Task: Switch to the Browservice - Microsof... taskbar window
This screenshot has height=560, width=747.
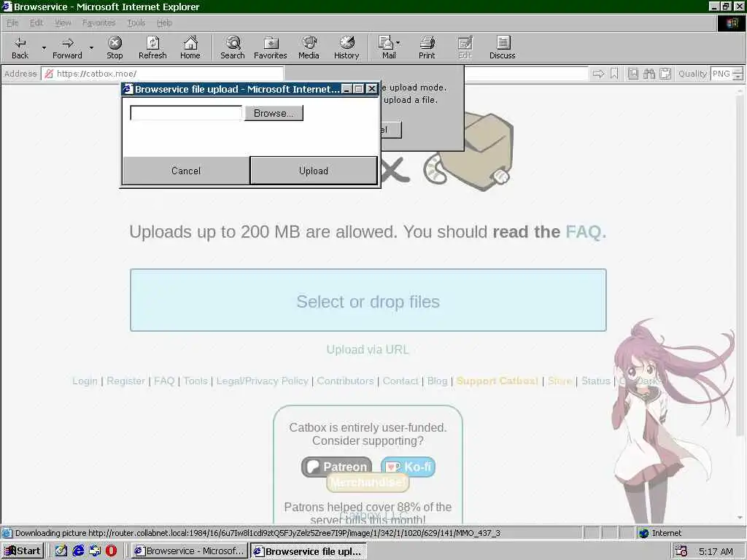Action: tap(190, 551)
